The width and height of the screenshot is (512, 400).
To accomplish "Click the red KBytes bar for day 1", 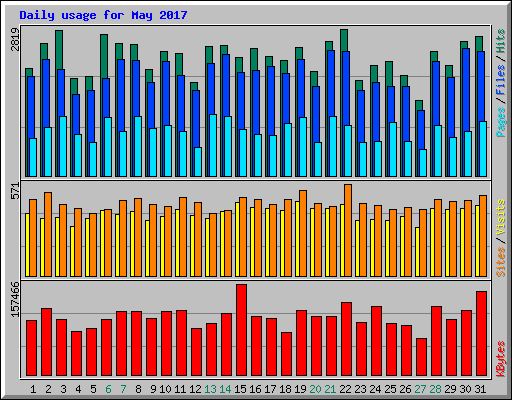I will point(31,348).
